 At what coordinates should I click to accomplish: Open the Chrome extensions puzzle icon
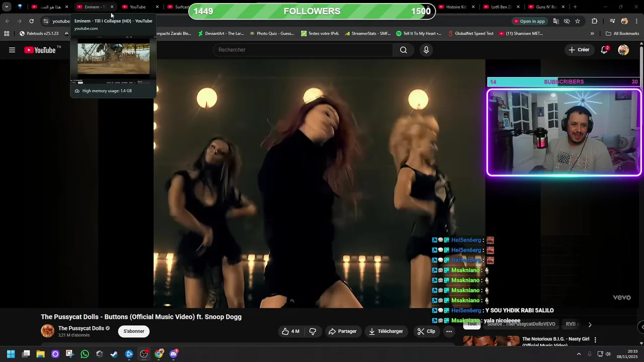tap(594, 21)
